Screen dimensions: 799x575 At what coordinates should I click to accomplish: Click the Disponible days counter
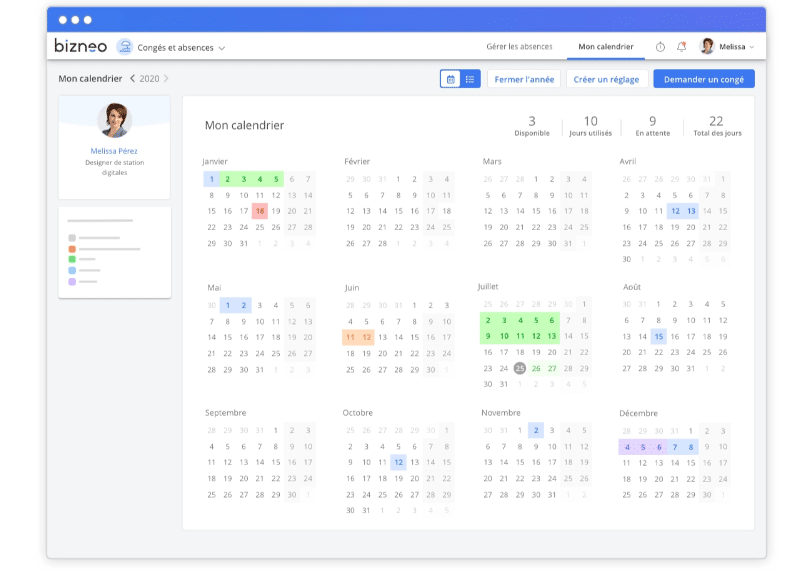532,126
